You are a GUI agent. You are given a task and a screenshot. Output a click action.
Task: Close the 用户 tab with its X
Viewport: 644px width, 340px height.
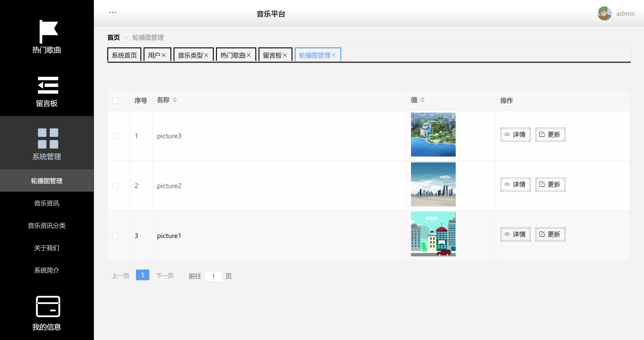click(x=164, y=55)
